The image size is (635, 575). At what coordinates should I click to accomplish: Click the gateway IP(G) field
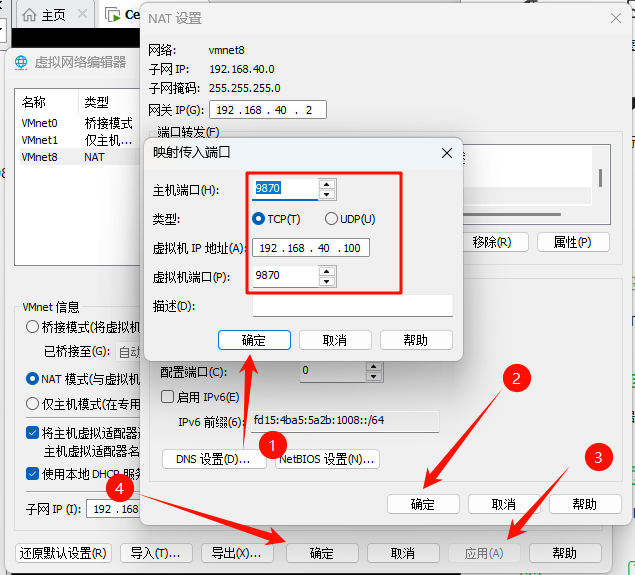pos(268,110)
